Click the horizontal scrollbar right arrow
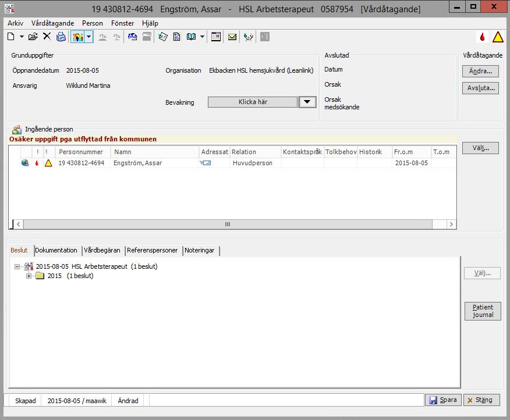 pyautogui.click(x=451, y=225)
